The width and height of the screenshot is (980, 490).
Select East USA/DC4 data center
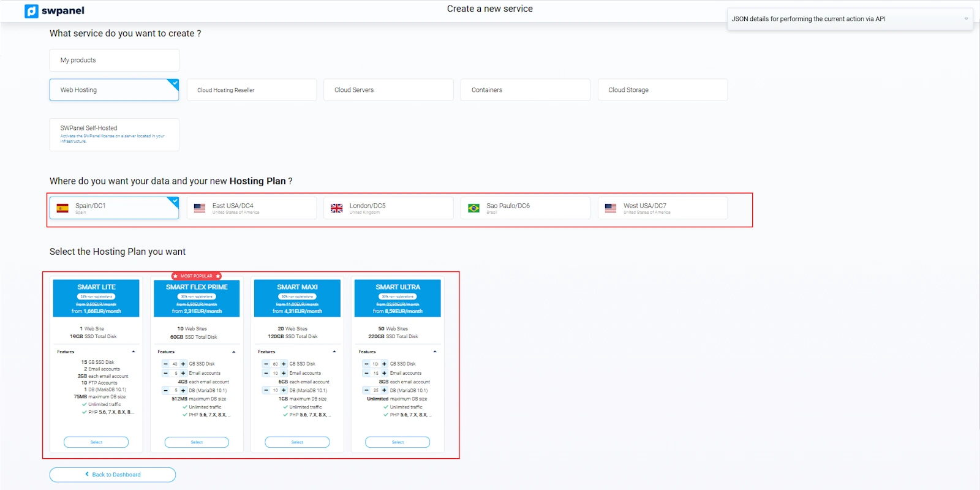click(x=251, y=208)
